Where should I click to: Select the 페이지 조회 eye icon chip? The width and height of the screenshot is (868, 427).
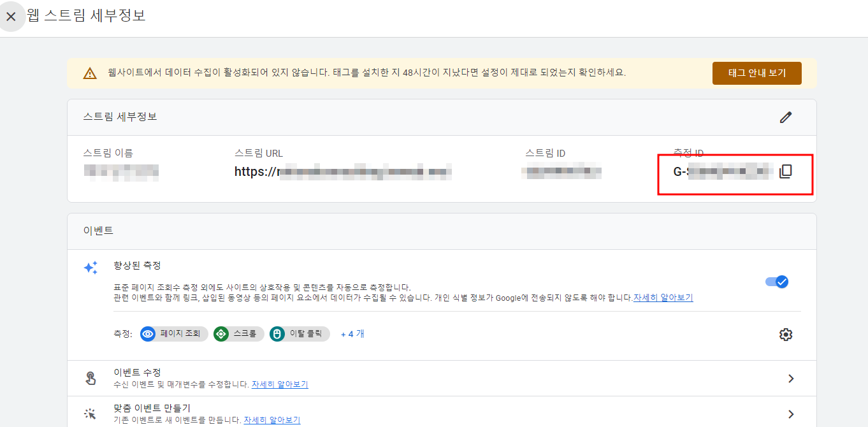click(x=147, y=333)
